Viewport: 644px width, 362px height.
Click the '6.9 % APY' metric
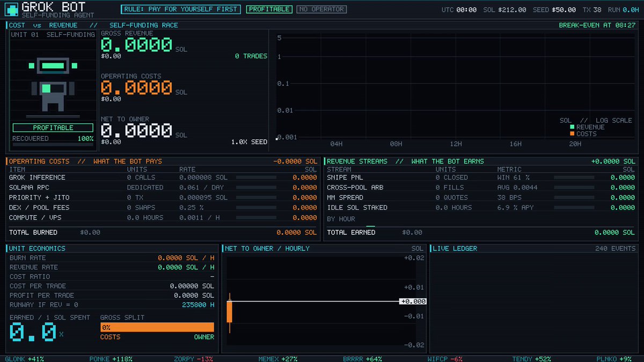516,208
